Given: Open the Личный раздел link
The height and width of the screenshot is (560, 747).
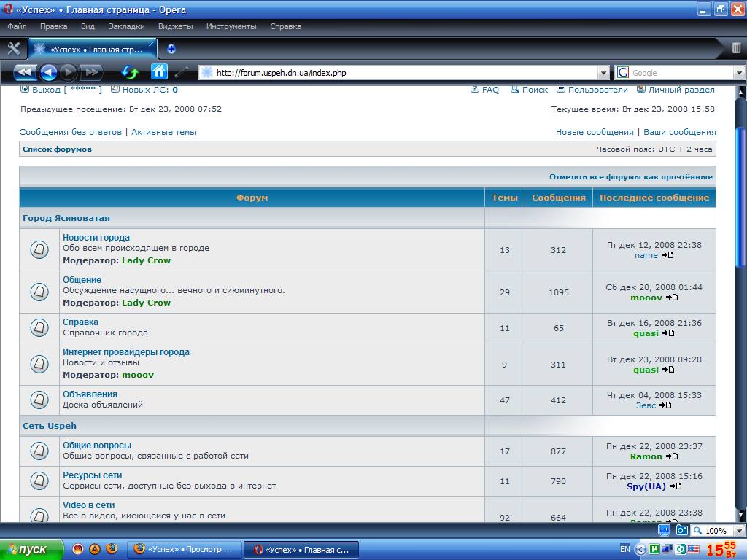Looking at the screenshot, I should pos(681,90).
